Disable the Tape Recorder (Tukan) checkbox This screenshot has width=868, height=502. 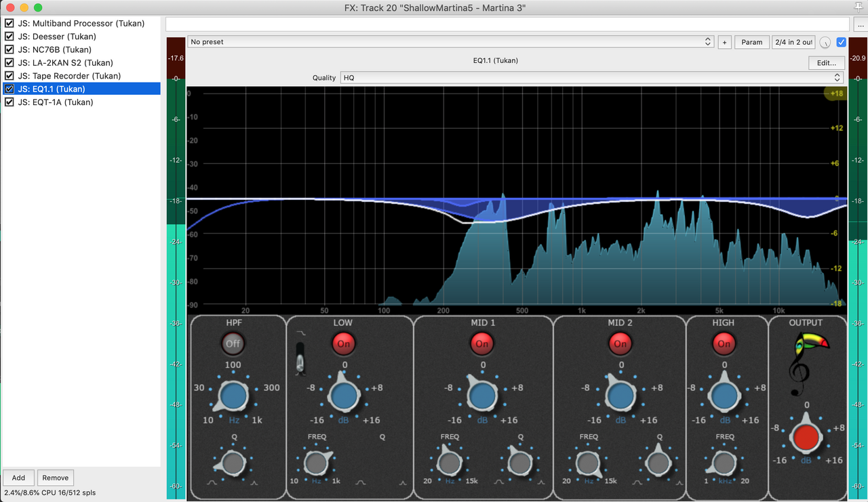tap(9, 76)
